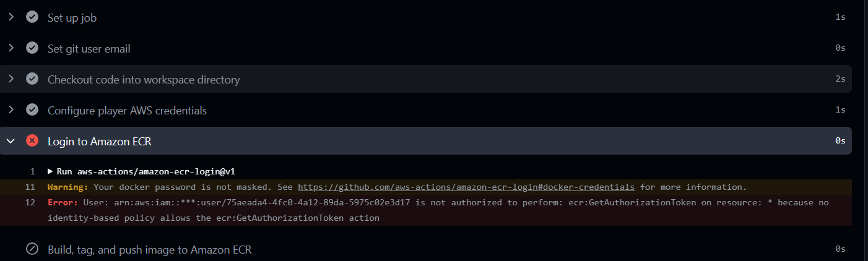Click the success checkmark beside Set up job
Viewport: 868px width, 261px height.
(32, 17)
